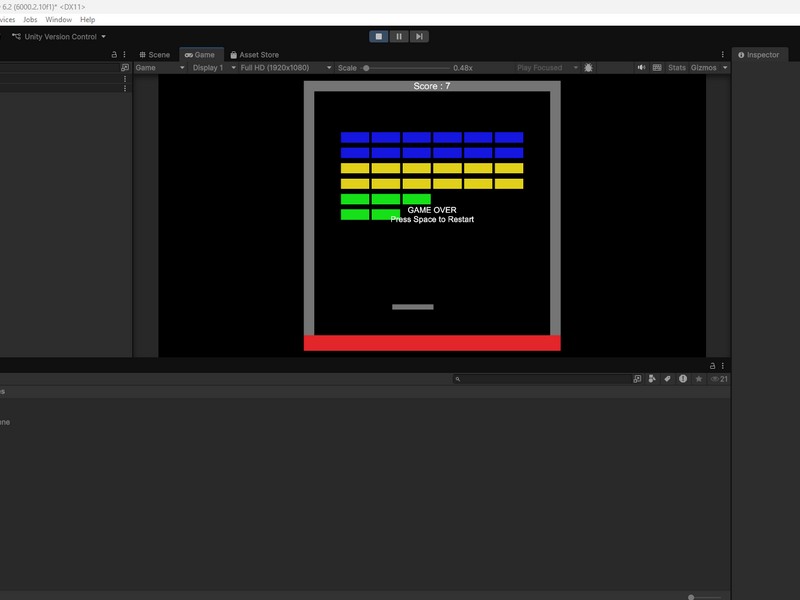The height and width of the screenshot is (600, 800).
Task: Toggle the Stats overlay in Game view
Action: point(677,68)
